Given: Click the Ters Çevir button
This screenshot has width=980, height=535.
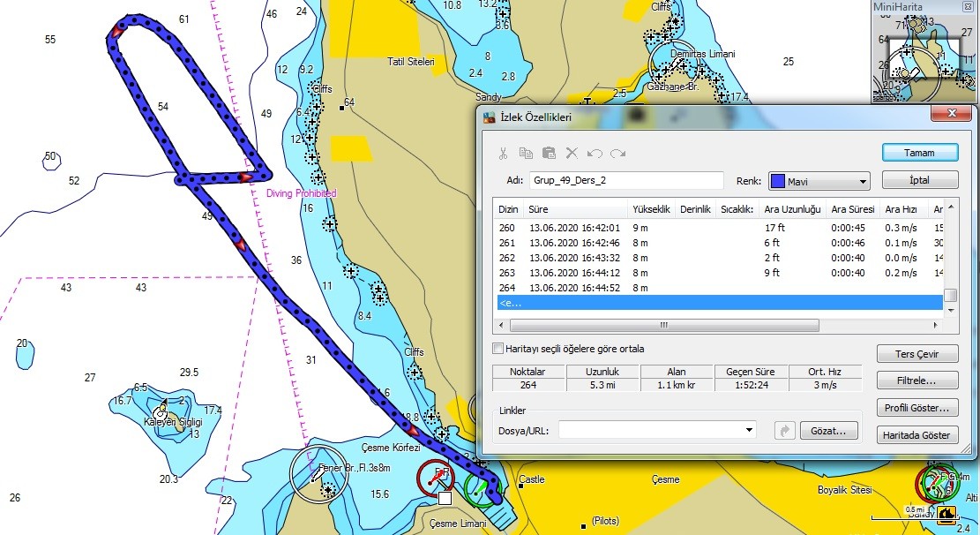Looking at the screenshot, I should [x=916, y=353].
